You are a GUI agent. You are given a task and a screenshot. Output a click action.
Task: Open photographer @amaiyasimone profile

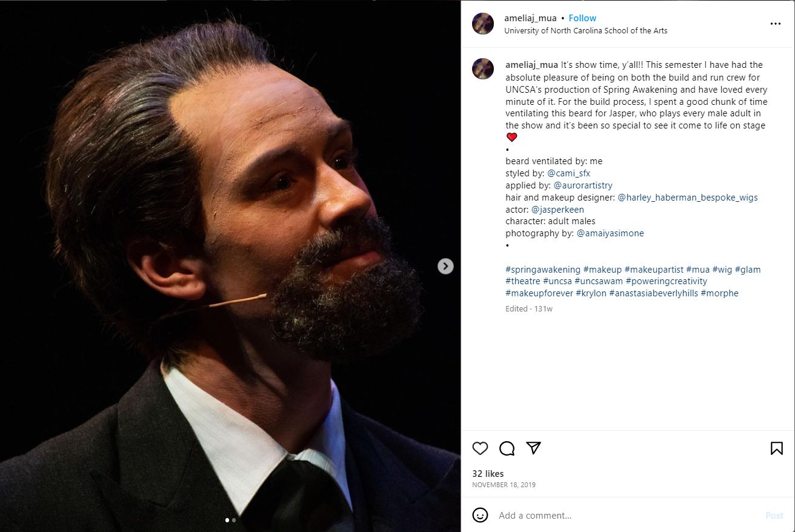click(610, 233)
